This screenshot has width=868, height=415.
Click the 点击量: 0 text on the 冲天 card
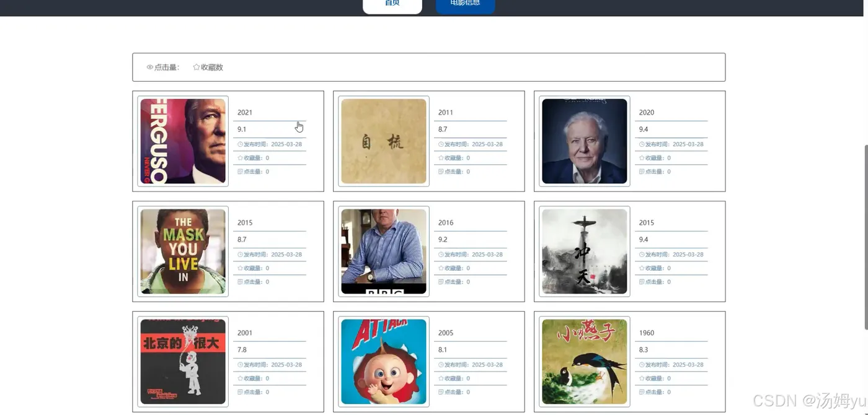(x=658, y=282)
